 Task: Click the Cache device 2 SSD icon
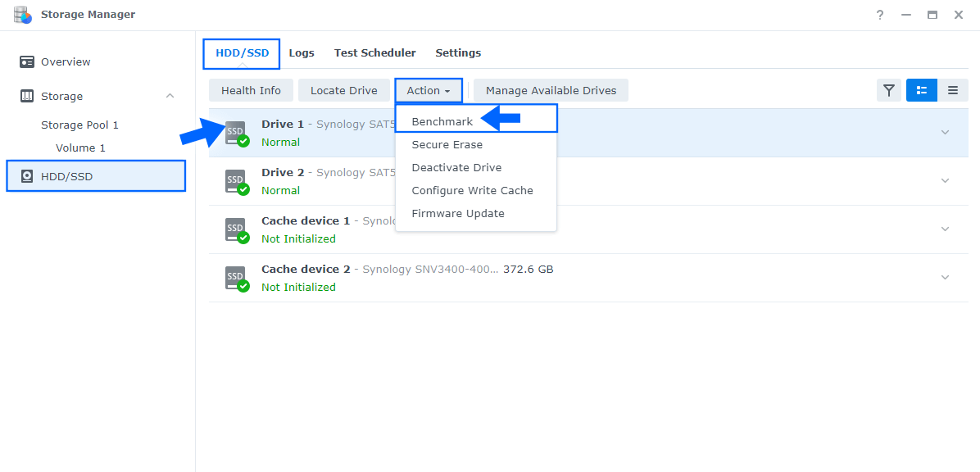coord(237,278)
